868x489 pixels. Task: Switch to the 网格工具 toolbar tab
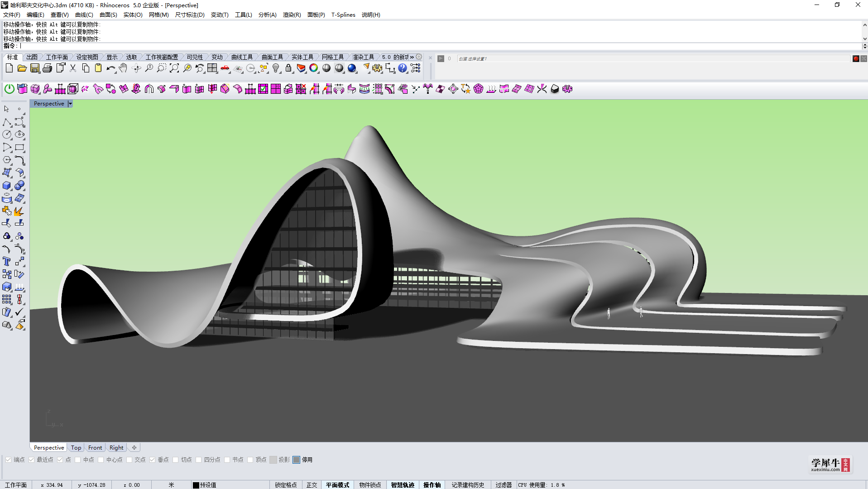pos(333,57)
